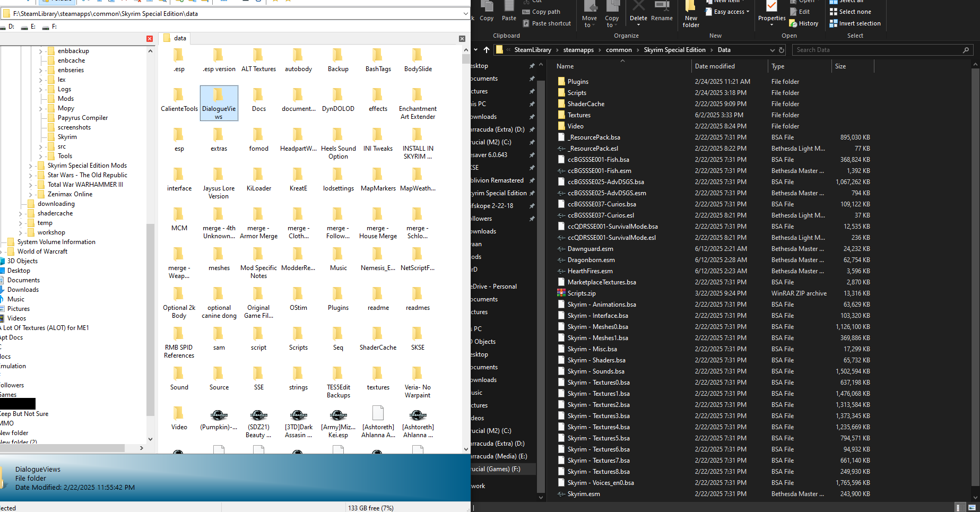Expand the Mopy tree node
This screenshot has height=512, width=980.
click(x=41, y=108)
